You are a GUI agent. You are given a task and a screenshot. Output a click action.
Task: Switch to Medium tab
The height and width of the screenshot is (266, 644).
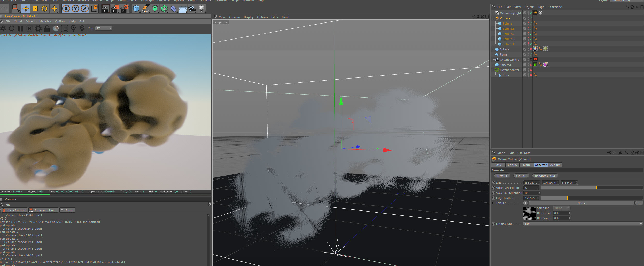coord(555,165)
